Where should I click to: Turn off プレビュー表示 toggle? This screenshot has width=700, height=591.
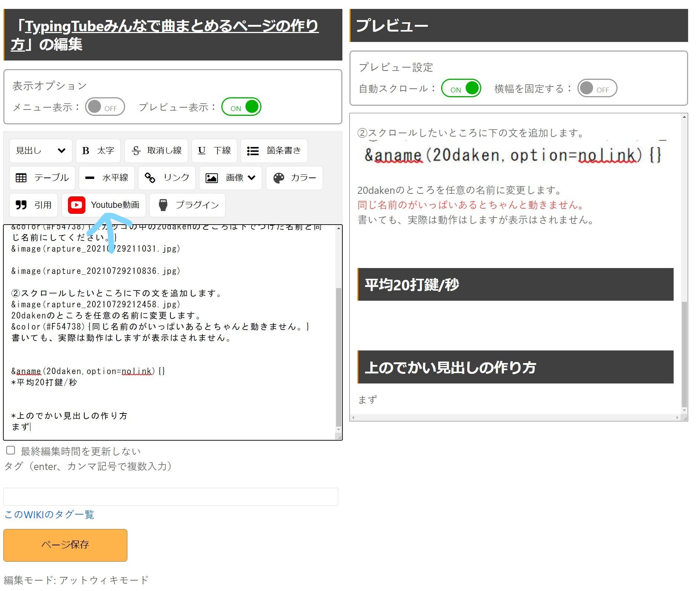coord(241,107)
